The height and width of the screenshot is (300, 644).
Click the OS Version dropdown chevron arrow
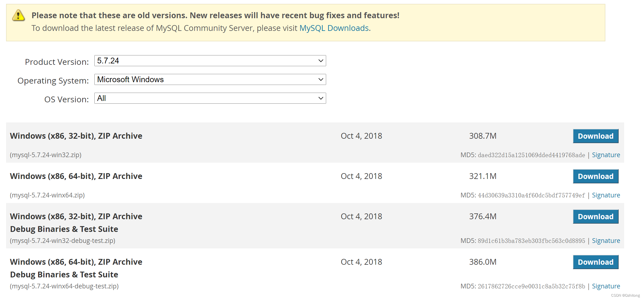[x=321, y=98]
